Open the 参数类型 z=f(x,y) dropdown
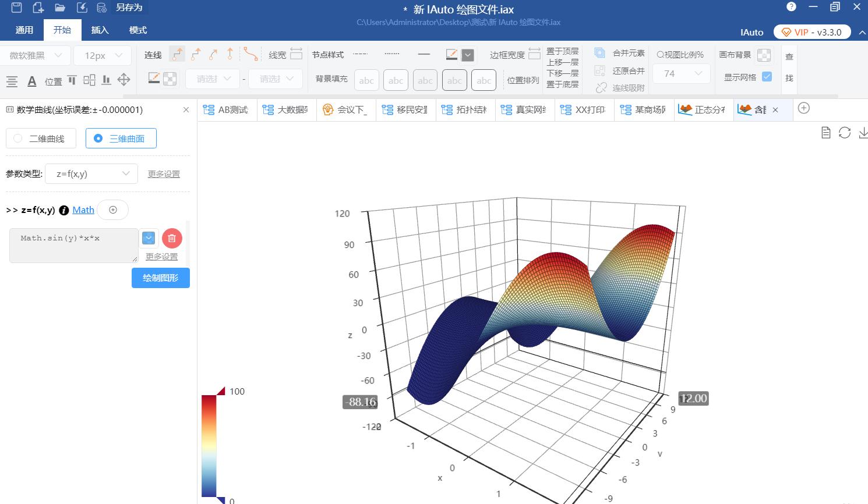 (91, 174)
